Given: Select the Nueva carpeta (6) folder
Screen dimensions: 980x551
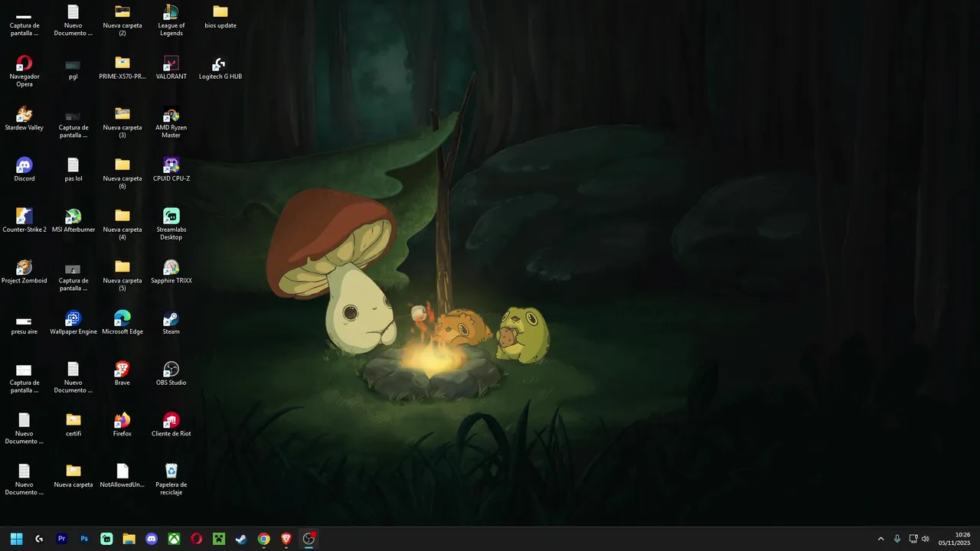Looking at the screenshot, I should pos(122,173).
